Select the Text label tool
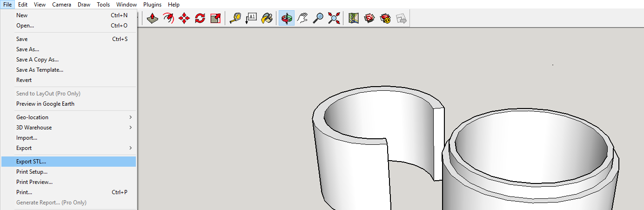The width and height of the screenshot is (644, 210). pos(251,19)
